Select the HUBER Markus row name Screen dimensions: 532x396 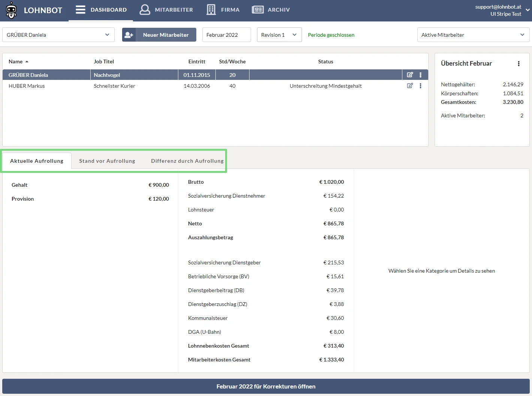[x=27, y=86]
